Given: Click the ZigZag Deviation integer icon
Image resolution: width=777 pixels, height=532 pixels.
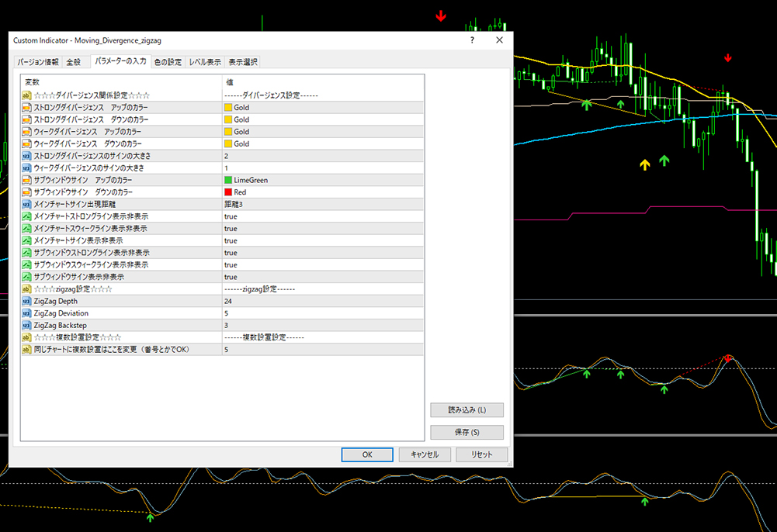Looking at the screenshot, I should (x=26, y=313).
